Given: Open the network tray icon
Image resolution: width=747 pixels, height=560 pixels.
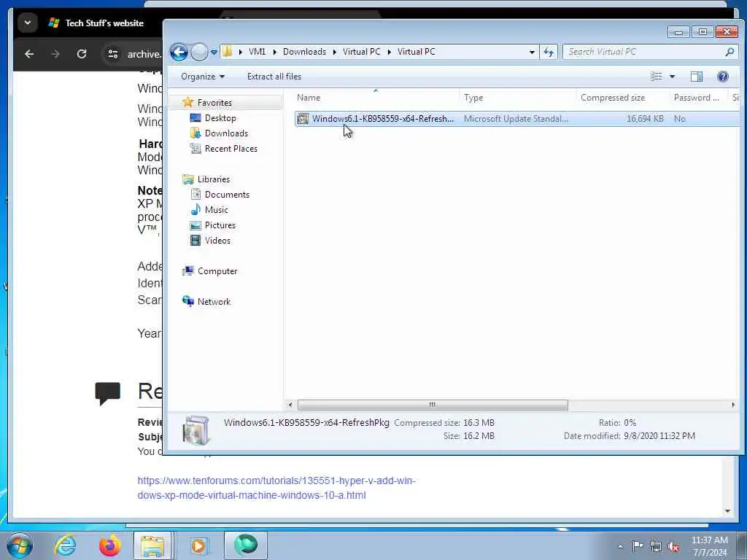Looking at the screenshot, I should tap(656, 546).
